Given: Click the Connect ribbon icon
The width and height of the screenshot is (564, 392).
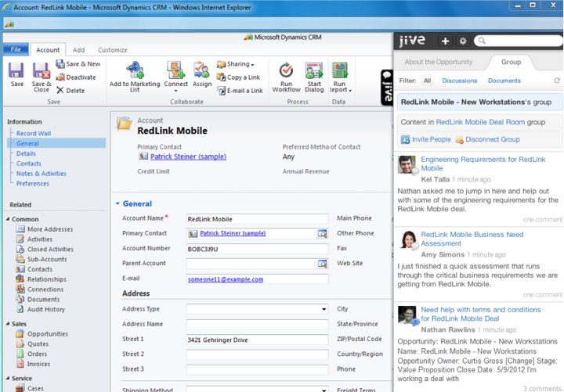Looking at the screenshot, I should (175, 70).
